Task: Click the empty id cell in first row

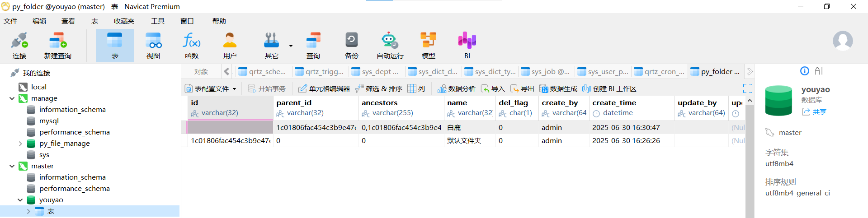Action: point(231,127)
